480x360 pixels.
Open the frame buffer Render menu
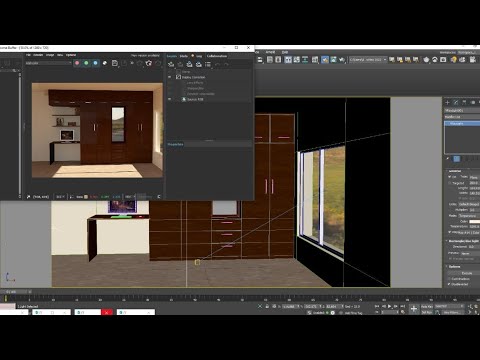(x=38, y=55)
